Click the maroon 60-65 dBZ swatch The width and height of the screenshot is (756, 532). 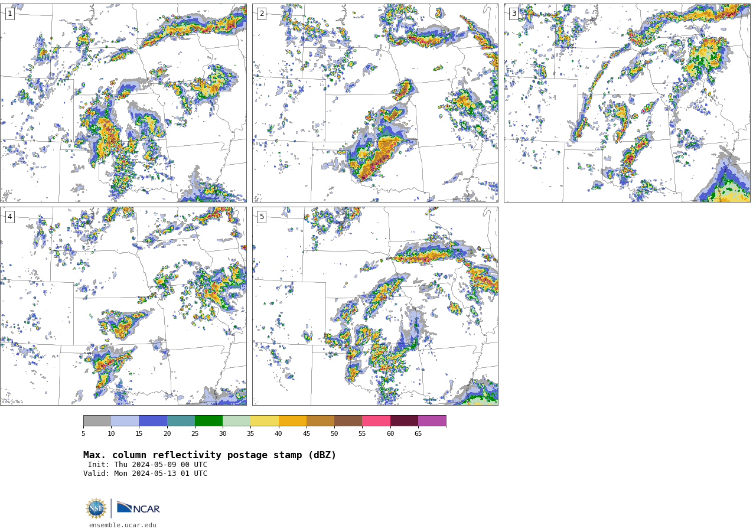(x=404, y=421)
